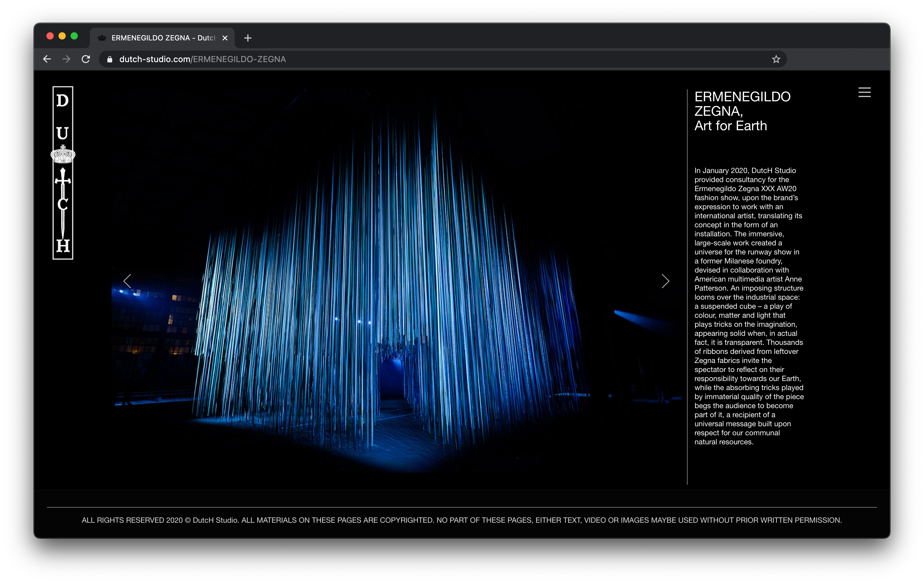Image resolution: width=924 pixels, height=583 pixels.
Task: View site security lock info
Action: (110, 59)
